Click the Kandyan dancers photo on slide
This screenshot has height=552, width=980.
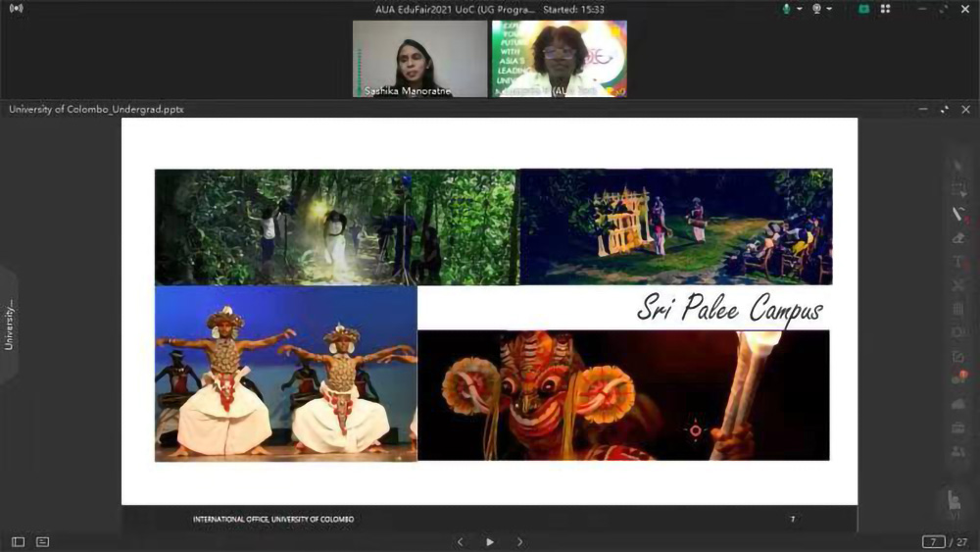pyautogui.click(x=285, y=374)
